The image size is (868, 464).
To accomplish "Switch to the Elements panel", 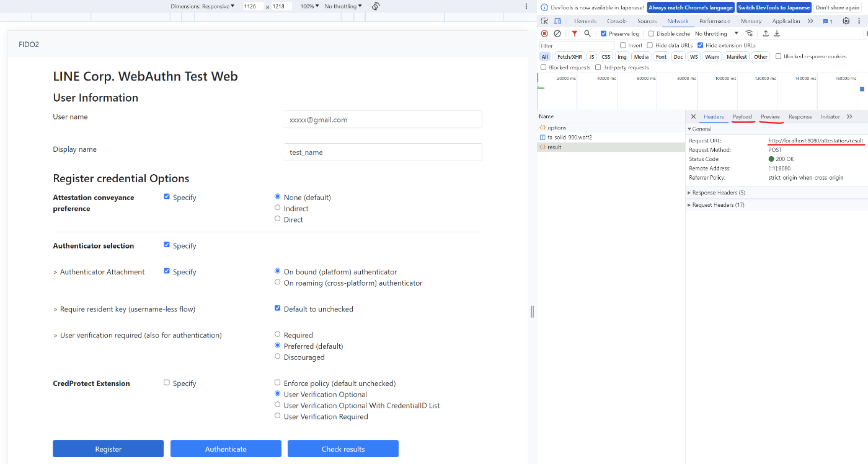I will click(585, 21).
